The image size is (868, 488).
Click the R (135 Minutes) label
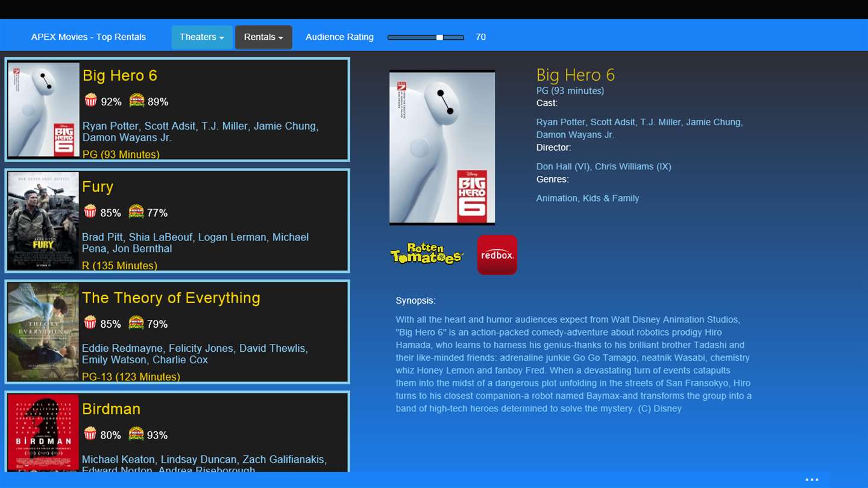click(x=119, y=265)
